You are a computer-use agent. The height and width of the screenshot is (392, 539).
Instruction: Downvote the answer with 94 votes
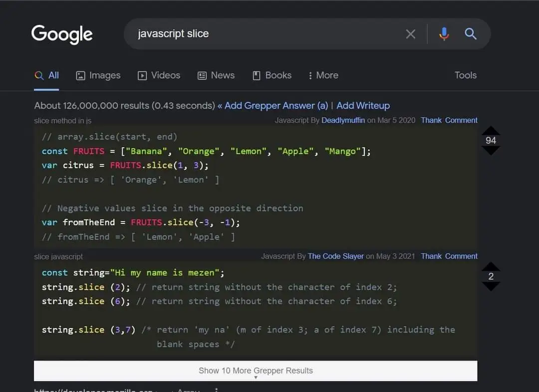coord(491,151)
